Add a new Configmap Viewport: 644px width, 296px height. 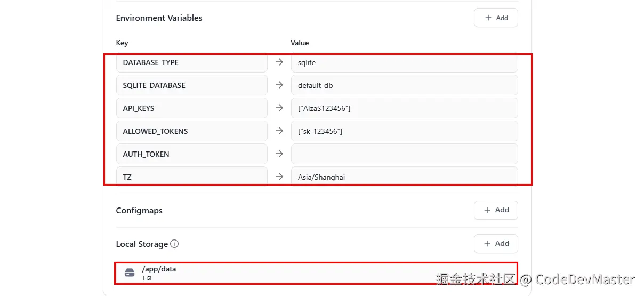tap(496, 210)
